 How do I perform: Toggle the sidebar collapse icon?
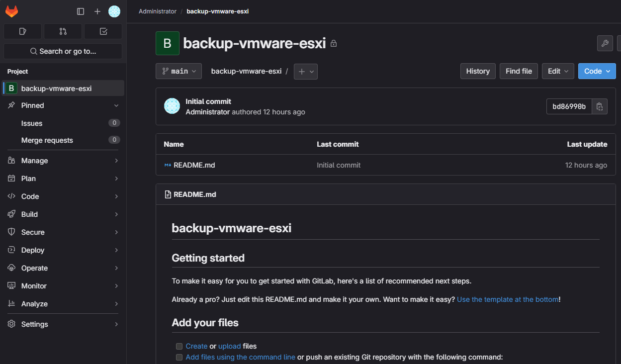click(x=81, y=11)
